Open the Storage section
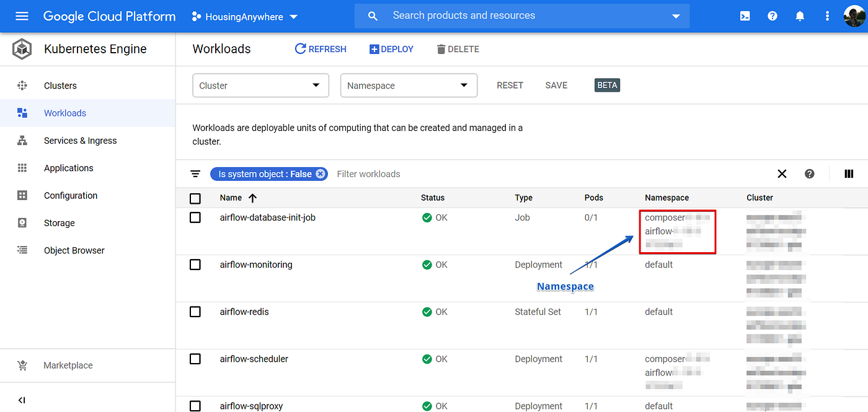The image size is (868, 412). click(58, 222)
